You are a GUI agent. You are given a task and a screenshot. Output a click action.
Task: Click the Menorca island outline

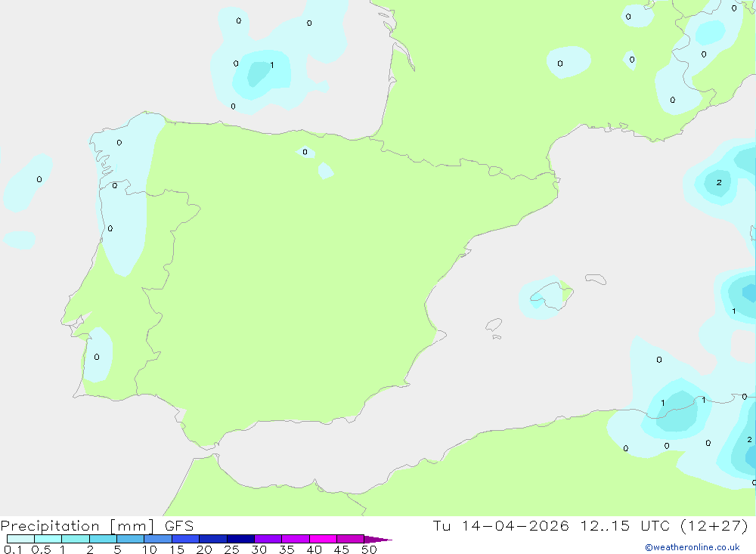(x=596, y=279)
